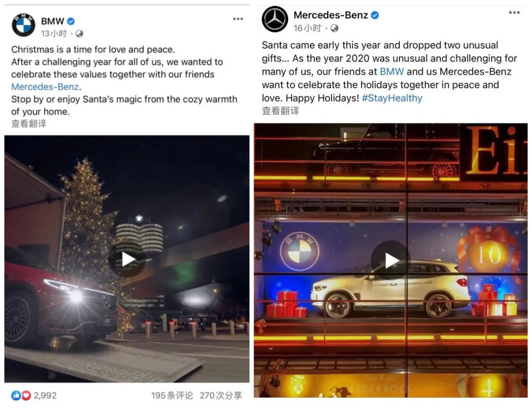Play the Mercedes-Benz post video
The image size is (532, 409).
[x=391, y=260]
